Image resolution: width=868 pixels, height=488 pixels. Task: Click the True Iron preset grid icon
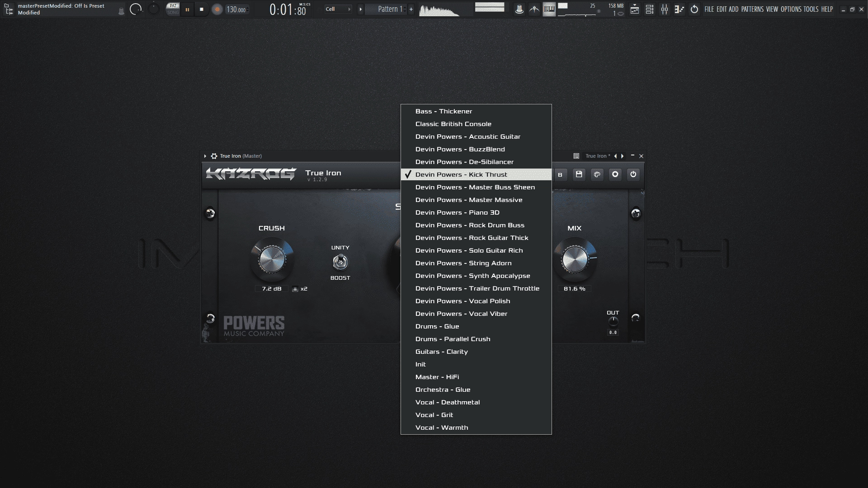pyautogui.click(x=576, y=156)
